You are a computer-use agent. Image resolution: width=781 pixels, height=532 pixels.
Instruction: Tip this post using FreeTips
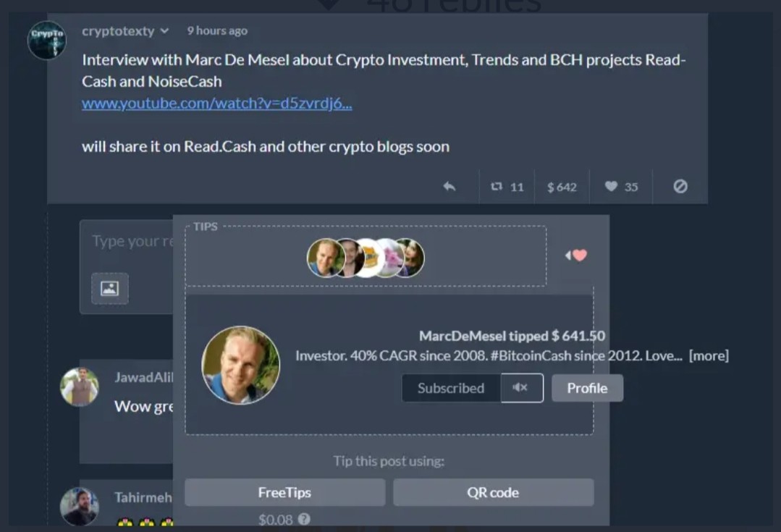(285, 493)
